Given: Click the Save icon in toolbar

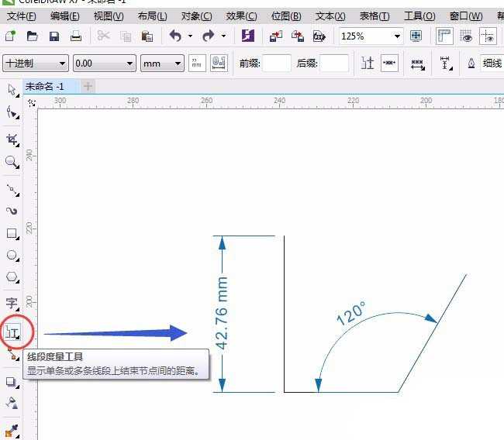Looking at the screenshot, I should pos(54,36).
